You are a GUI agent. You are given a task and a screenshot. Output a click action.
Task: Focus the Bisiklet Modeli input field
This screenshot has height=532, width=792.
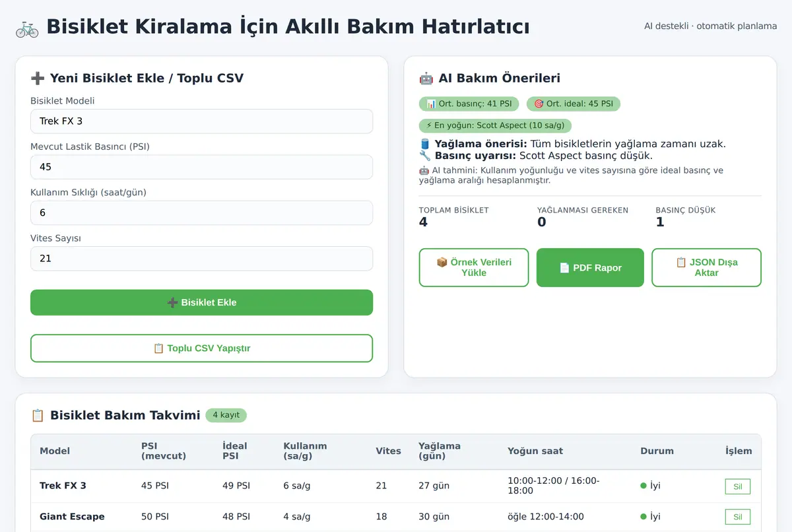click(201, 121)
